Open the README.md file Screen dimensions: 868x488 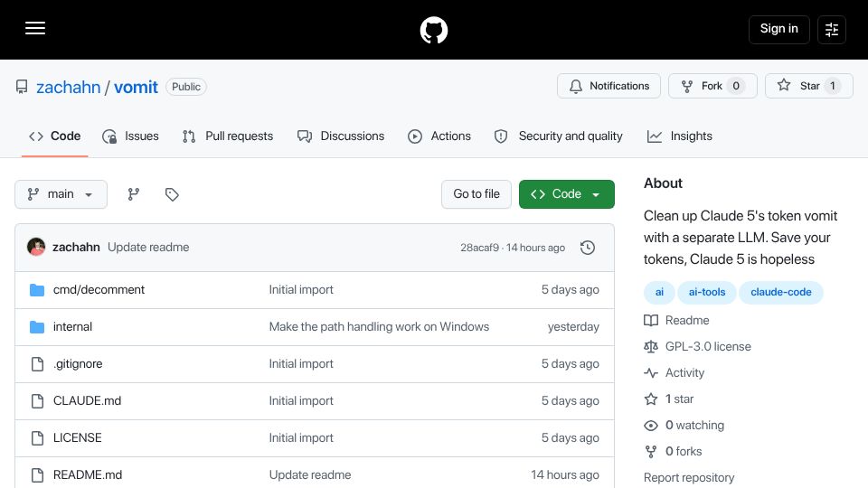(88, 475)
